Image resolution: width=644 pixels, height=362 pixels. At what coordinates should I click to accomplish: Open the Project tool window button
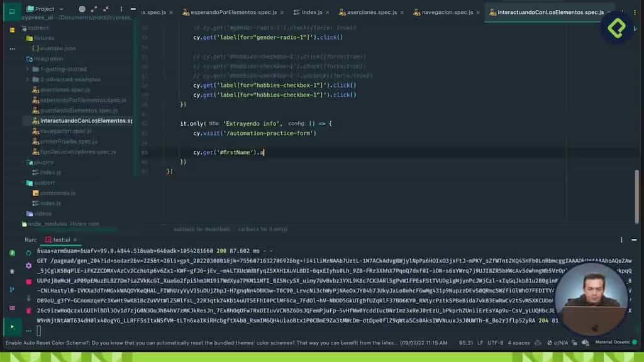(12, 11)
